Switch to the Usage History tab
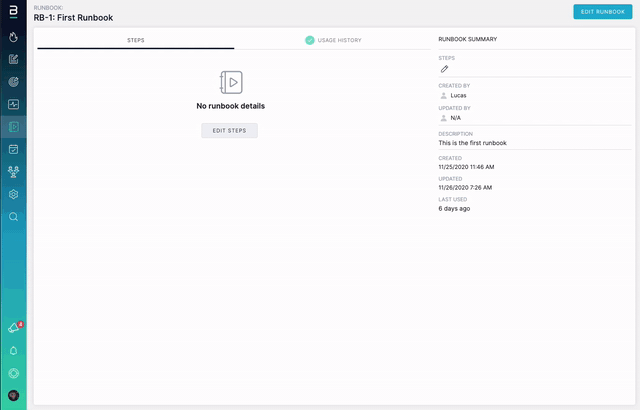This screenshot has width=640, height=410. [333, 40]
